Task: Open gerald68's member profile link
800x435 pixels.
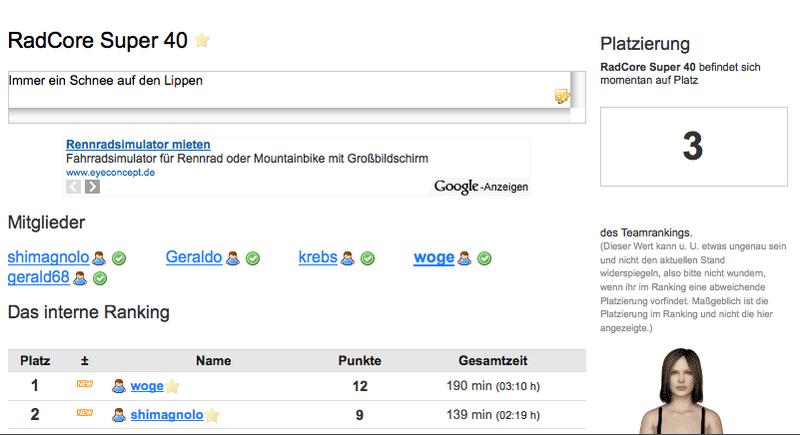Action: pos(38,278)
